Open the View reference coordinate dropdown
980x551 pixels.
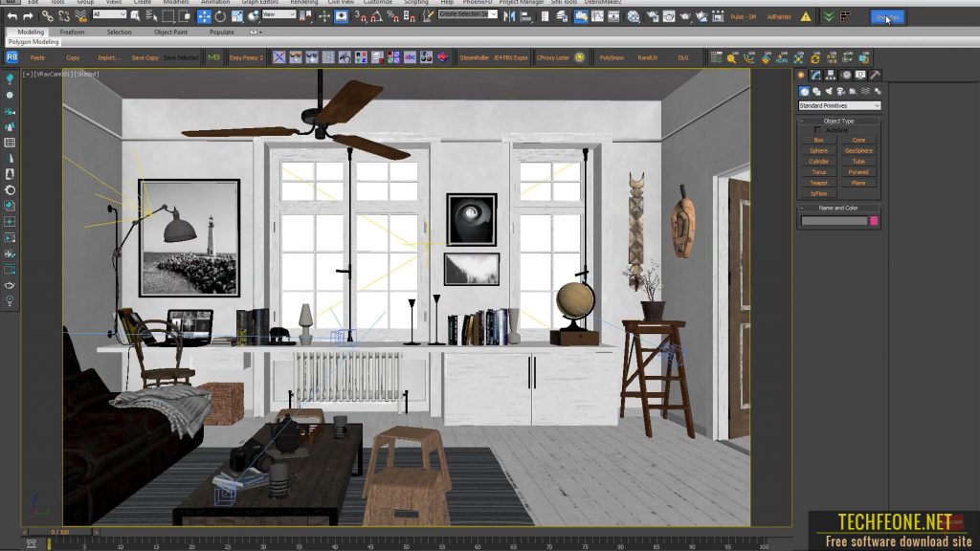[x=278, y=14]
